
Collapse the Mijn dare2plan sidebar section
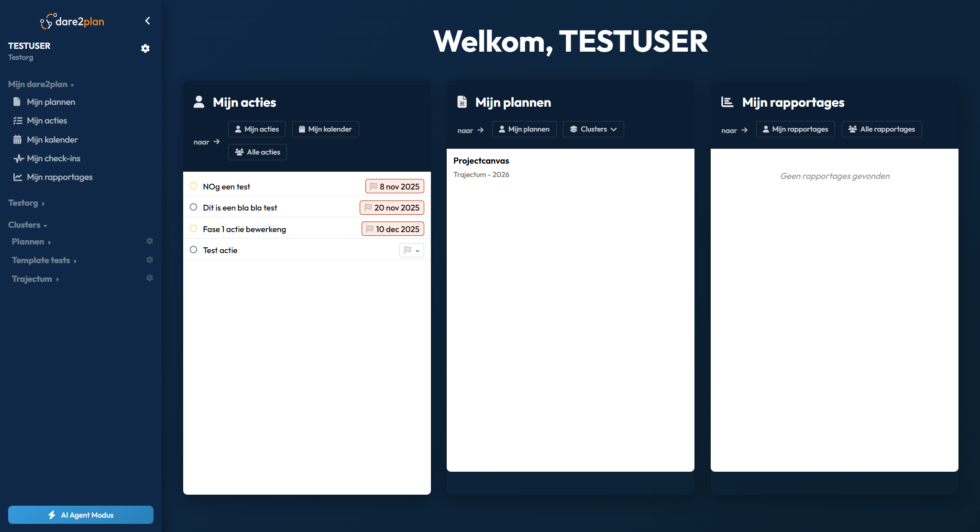point(41,84)
